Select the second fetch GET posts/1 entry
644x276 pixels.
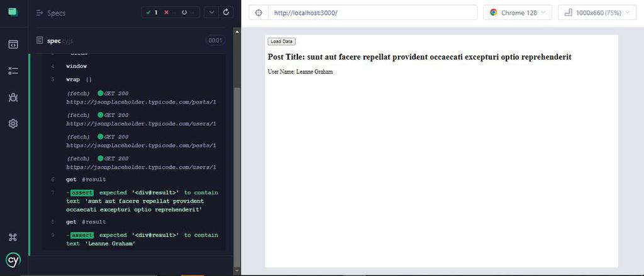point(134,141)
